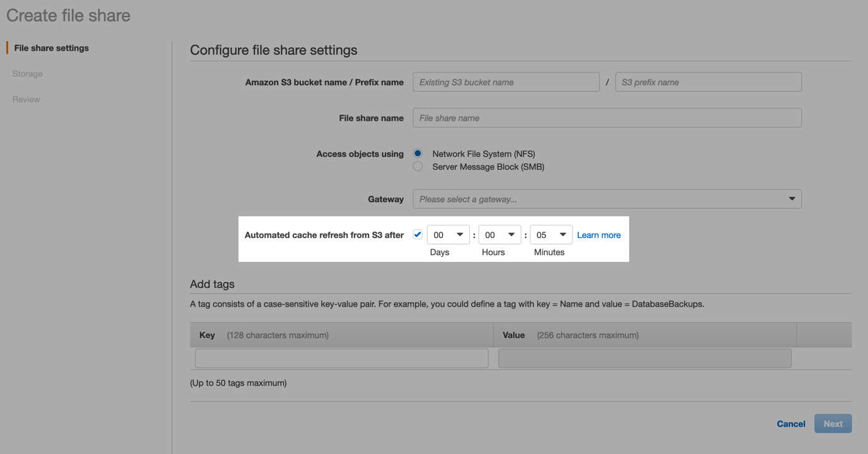
Task: Click the tag Key input field
Action: point(340,358)
